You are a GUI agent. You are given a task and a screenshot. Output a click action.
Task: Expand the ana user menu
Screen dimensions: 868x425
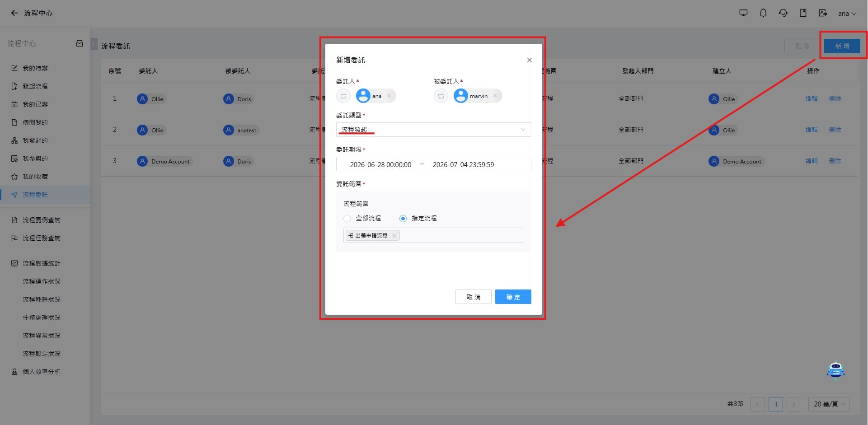pyautogui.click(x=847, y=14)
